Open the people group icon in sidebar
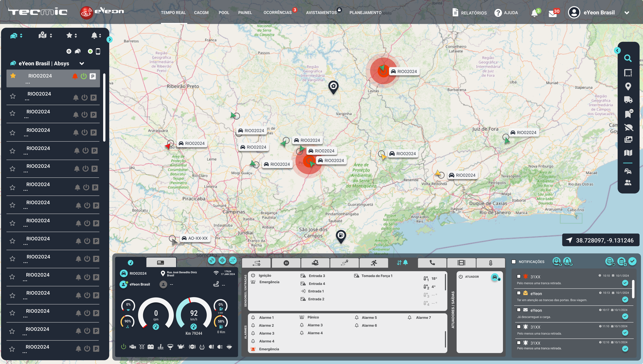643x364 pixels. coord(628,183)
